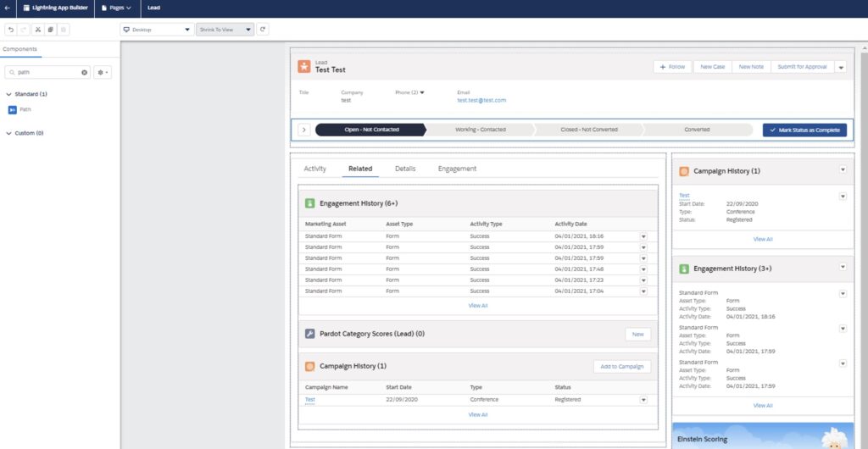Click the Einstein Scoring card
Screen dimensions: 868x449
click(x=762, y=435)
